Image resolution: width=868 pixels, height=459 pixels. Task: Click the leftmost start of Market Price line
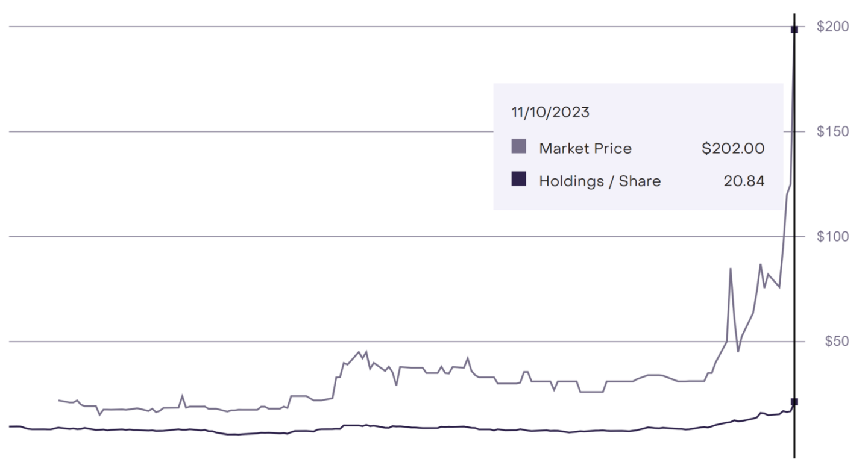click(59, 400)
